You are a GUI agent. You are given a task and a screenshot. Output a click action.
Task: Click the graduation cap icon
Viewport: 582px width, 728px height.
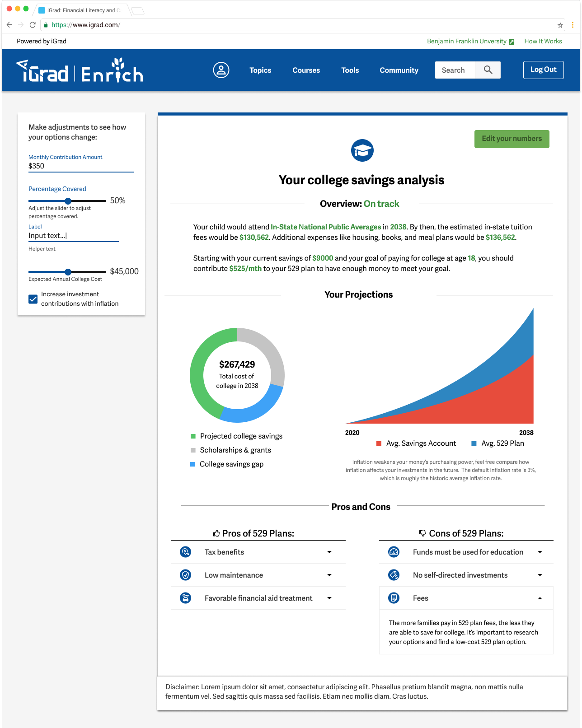[362, 150]
